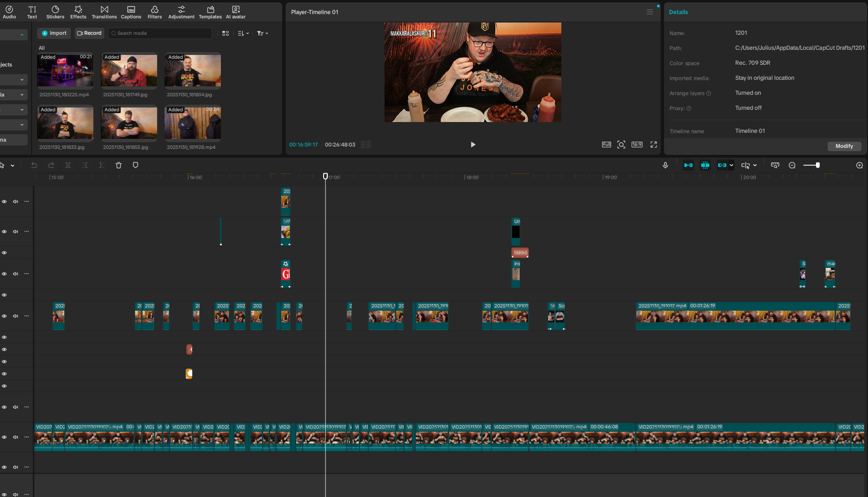Screen dimensions: 868x497
Task: Click the microphone voiceover record icon
Action: coord(665,165)
